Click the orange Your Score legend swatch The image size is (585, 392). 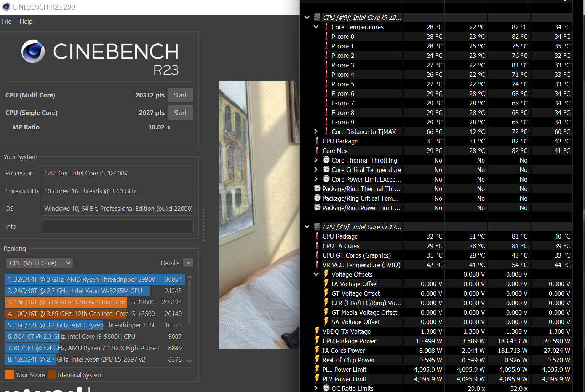(x=10, y=375)
